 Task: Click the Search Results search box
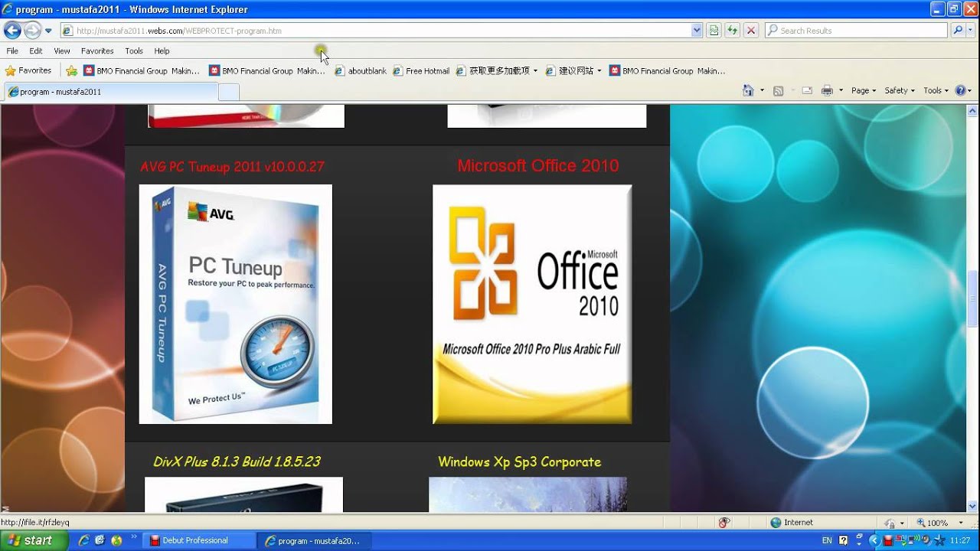pos(856,31)
